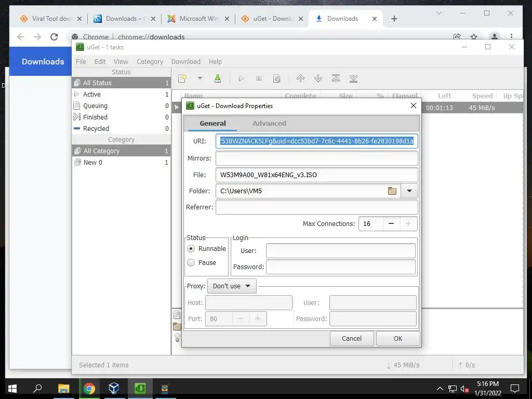Open uGet's File menu
Screen dimensions: 532x399
click(81, 61)
